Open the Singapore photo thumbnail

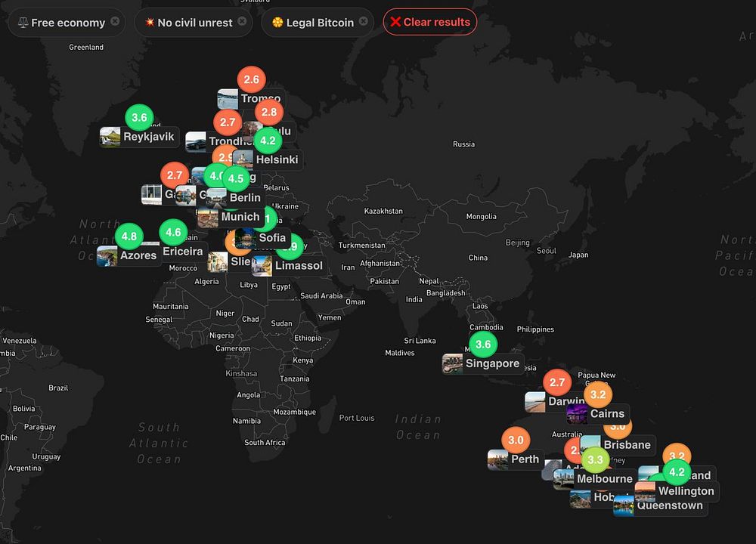point(452,364)
